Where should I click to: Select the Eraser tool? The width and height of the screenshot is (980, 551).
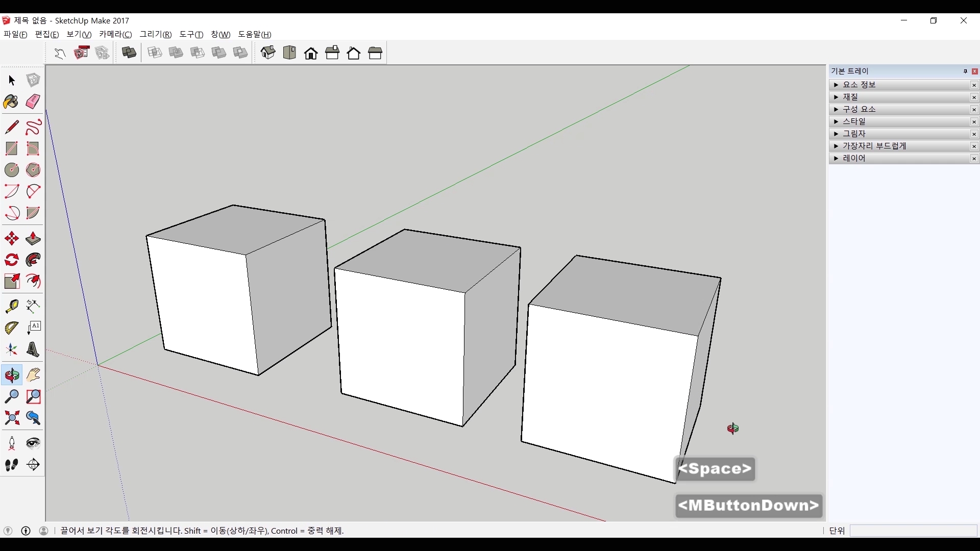tap(33, 102)
